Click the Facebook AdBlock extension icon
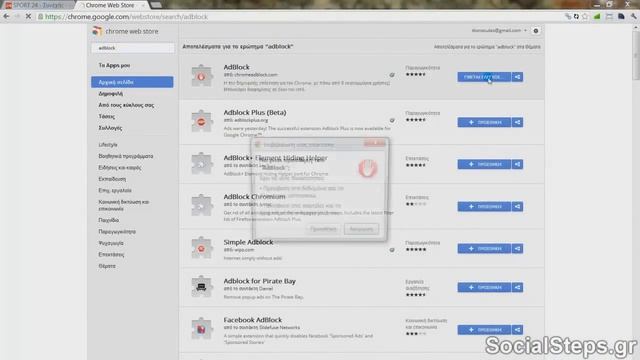This screenshot has width=640, height=360. coord(202,329)
